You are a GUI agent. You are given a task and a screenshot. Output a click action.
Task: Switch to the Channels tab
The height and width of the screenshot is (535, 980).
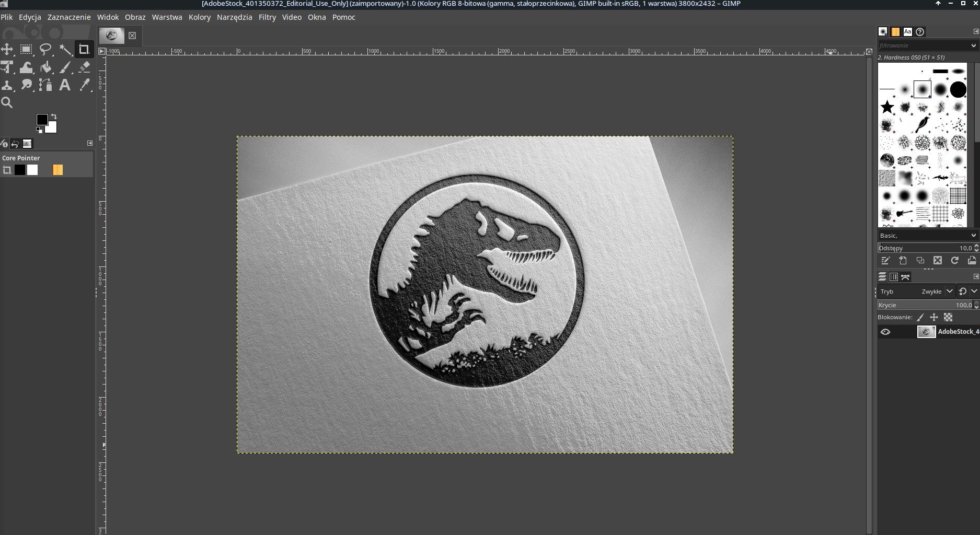click(894, 277)
